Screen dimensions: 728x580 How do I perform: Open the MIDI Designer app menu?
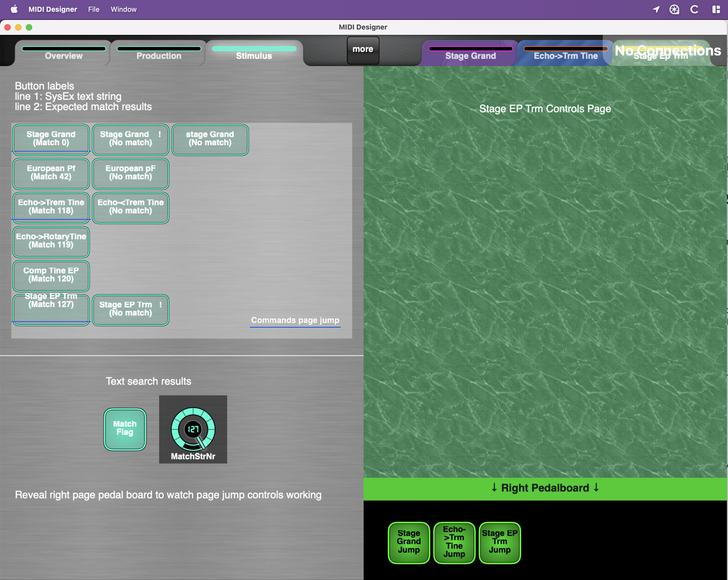(x=53, y=9)
